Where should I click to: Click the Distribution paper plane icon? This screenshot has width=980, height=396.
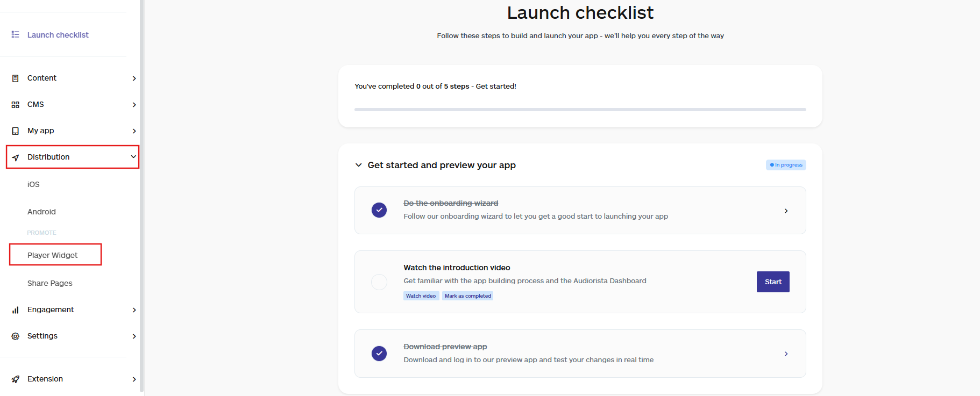(16, 157)
